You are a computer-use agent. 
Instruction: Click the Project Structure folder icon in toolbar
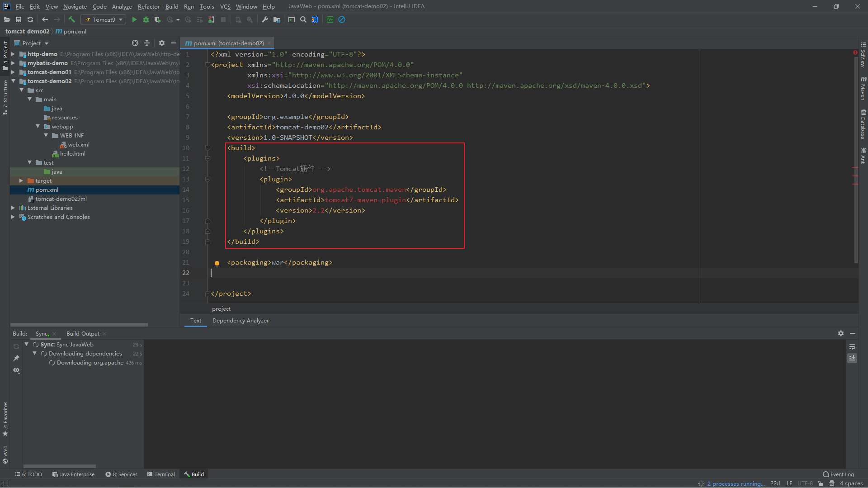[x=277, y=19]
